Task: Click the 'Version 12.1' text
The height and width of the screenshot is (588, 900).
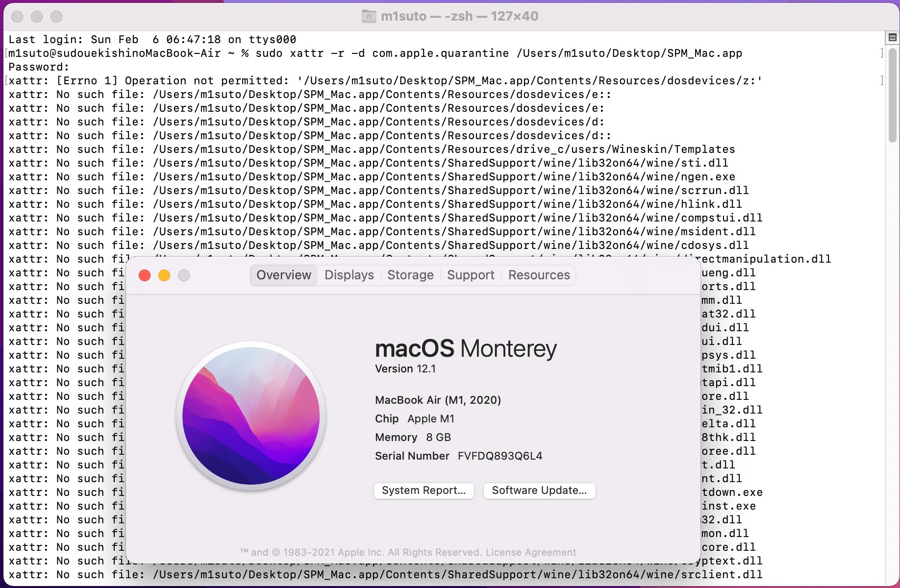Action: (x=405, y=368)
